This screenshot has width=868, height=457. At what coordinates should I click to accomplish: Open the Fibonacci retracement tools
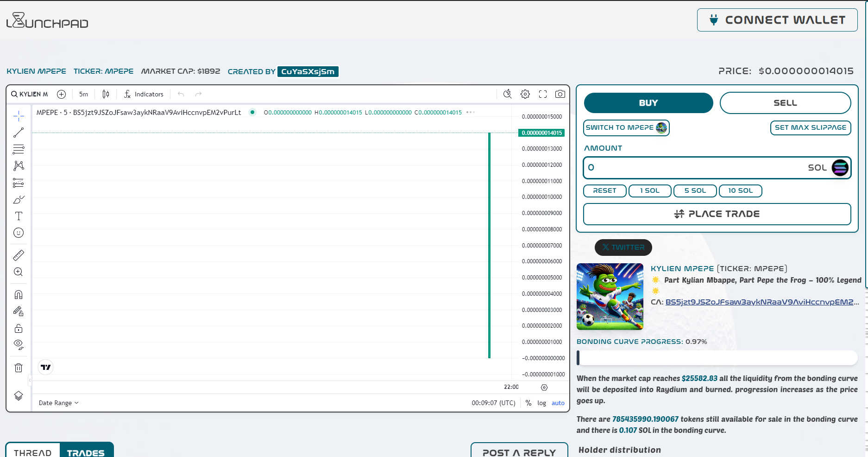coord(19,149)
